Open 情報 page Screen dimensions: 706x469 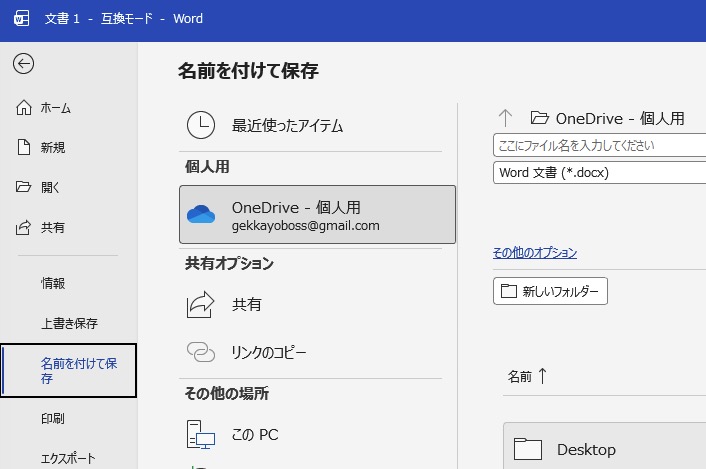[x=53, y=283]
